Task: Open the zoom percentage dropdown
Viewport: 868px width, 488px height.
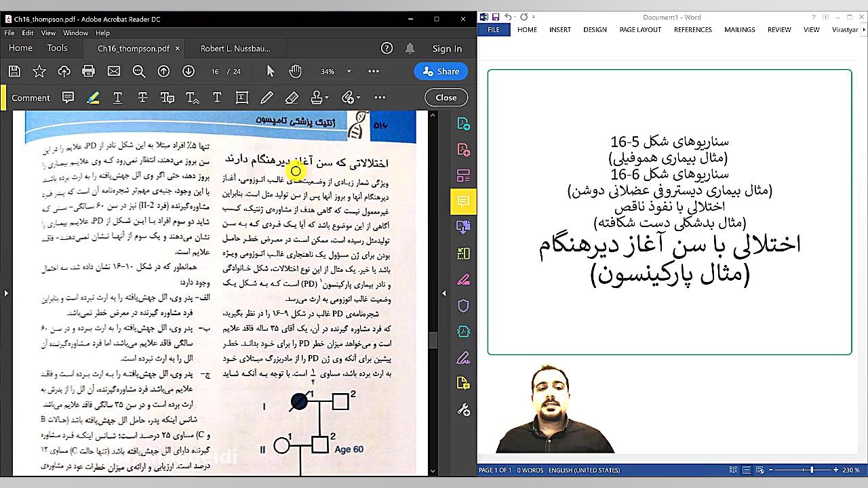Action: [x=349, y=71]
